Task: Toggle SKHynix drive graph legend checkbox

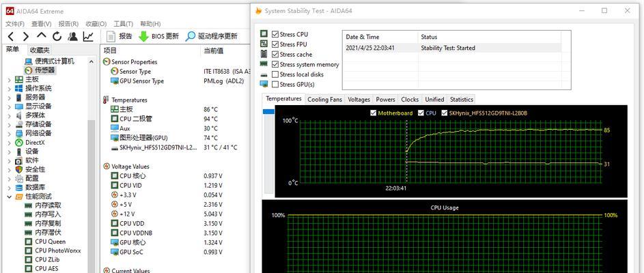Action: click(445, 113)
